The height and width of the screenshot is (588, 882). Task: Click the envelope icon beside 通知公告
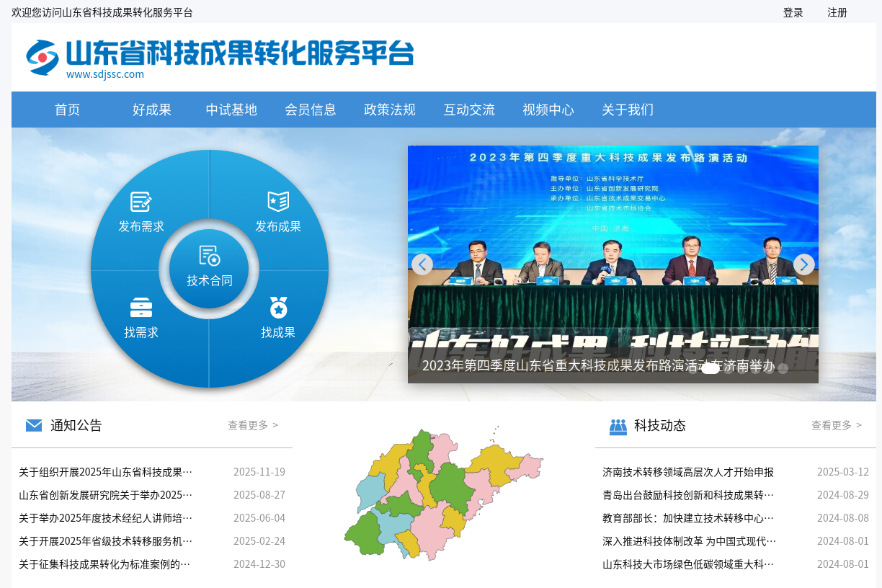click(34, 425)
